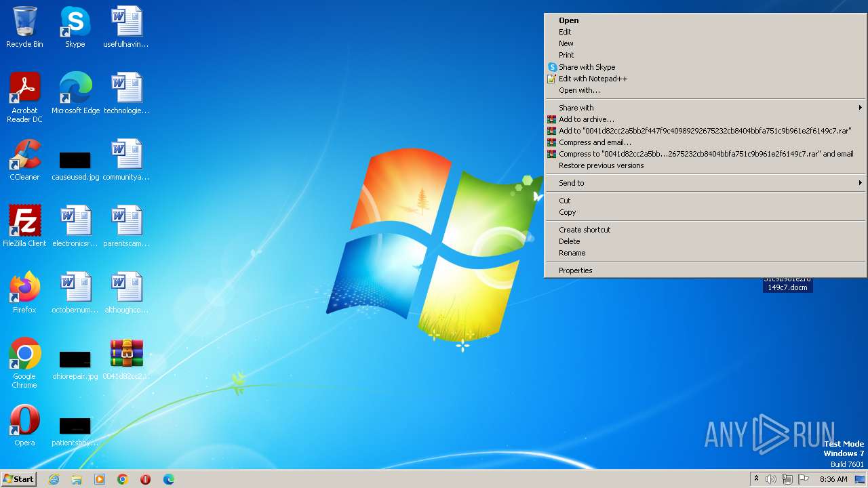This screenshot has height=488, width=868.
Task: Open the Recycle Bin icon
Action: click(24, 27)
